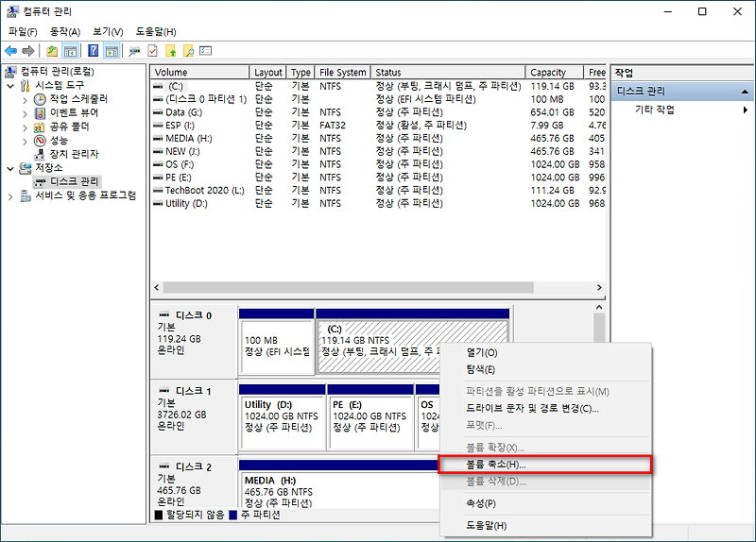Expand the 작업 스케줄러 node arrow
The image size is (756, 542).
[x=26, y=100]
